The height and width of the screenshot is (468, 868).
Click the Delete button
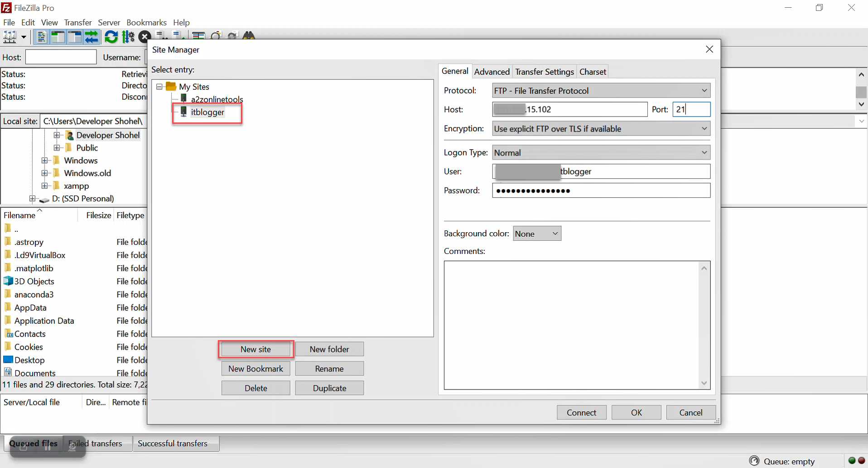click(x=256, y=388)
